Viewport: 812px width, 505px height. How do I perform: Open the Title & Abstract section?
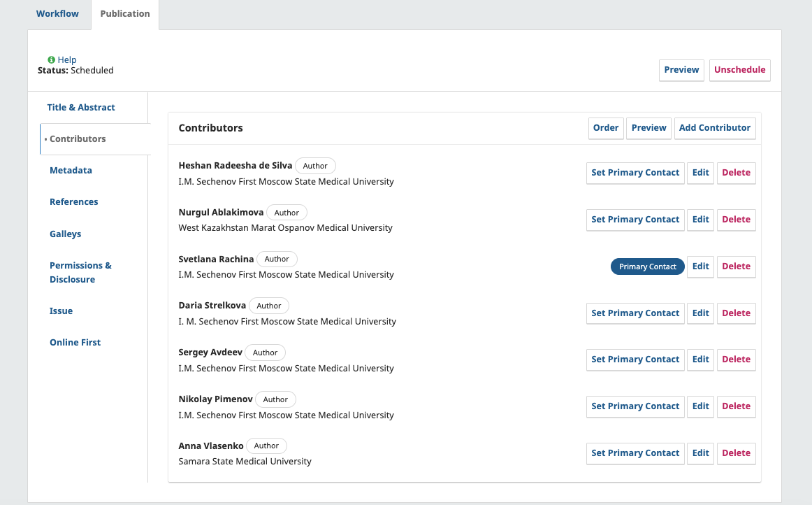pos(81,108)
